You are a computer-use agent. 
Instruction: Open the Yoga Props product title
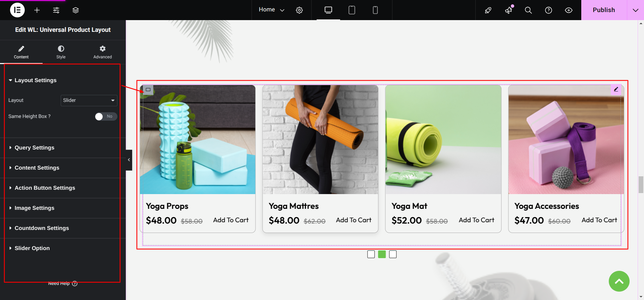[167, 206]
